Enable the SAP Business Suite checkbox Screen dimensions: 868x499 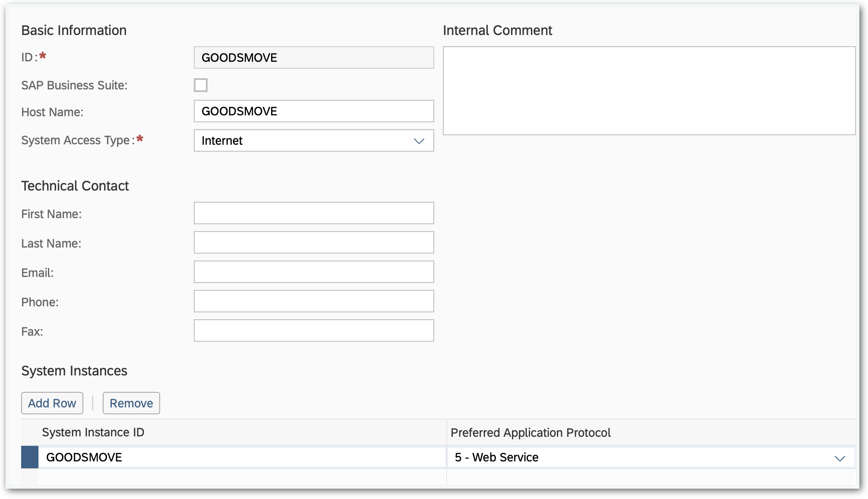tap(200, 85)
